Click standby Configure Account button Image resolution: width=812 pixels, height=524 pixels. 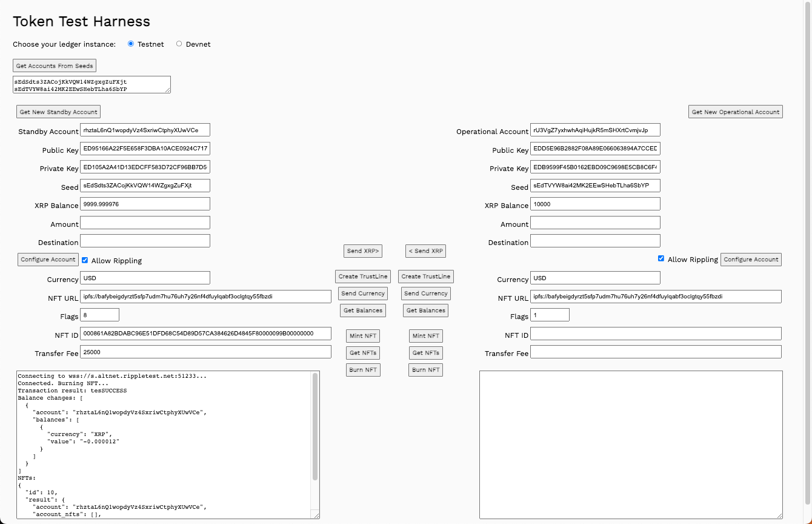pos(48,260)
